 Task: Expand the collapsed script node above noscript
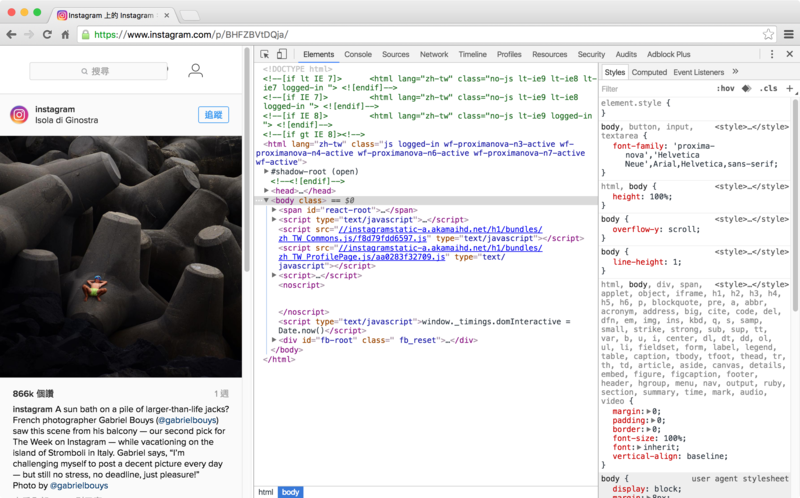(274, 275)
